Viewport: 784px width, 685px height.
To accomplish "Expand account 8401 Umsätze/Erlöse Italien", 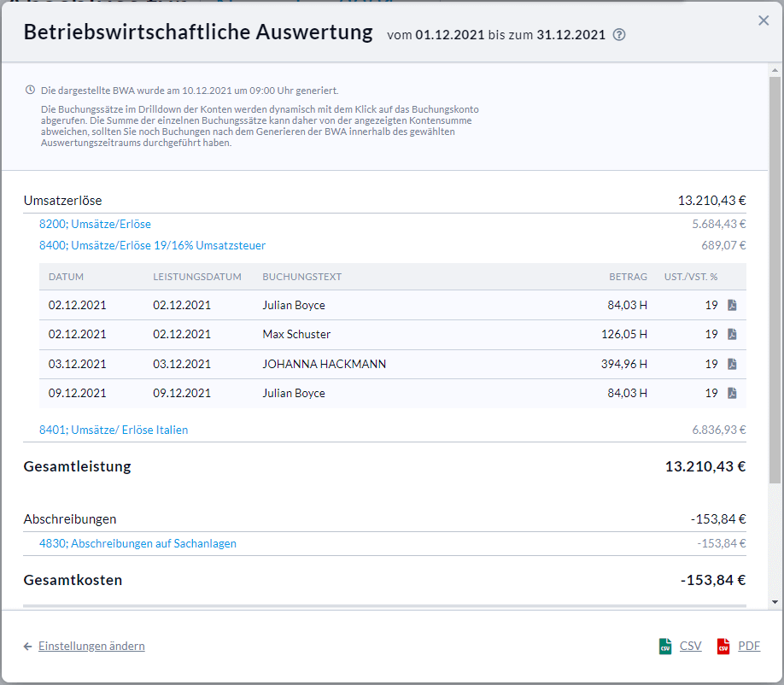I will click(x=114, y=430).
